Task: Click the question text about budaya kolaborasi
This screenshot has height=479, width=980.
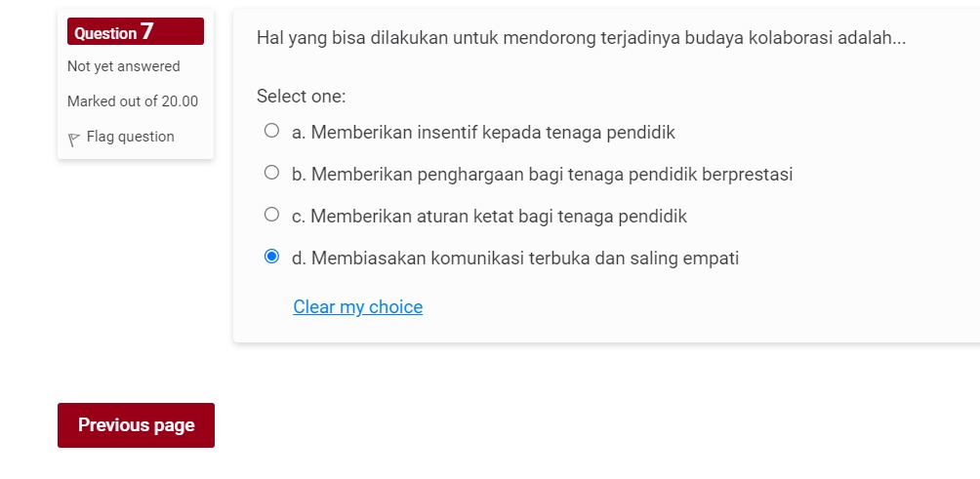Action: click(x=581, y=38)
